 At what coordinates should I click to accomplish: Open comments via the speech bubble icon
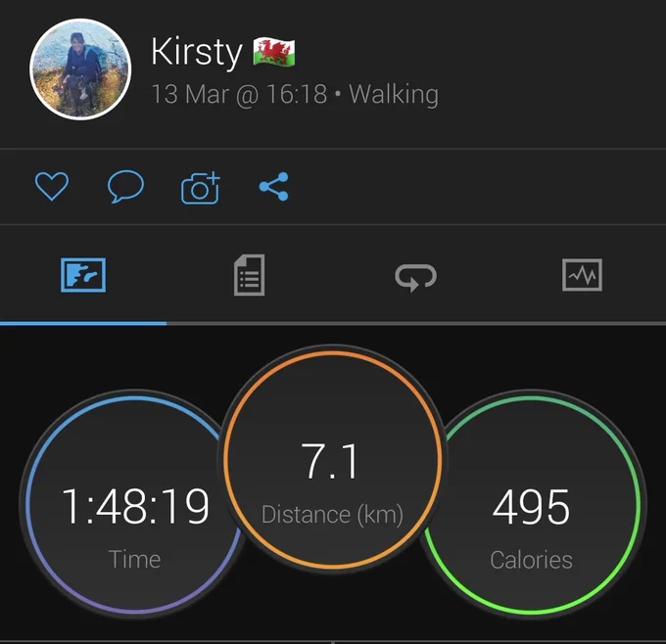point(125,186)
